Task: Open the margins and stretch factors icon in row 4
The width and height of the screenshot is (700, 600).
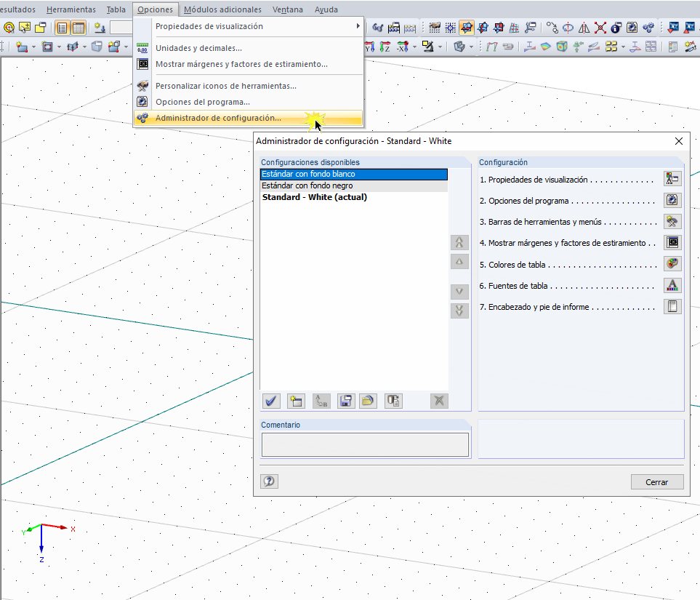Action: [x=672, y=242]
